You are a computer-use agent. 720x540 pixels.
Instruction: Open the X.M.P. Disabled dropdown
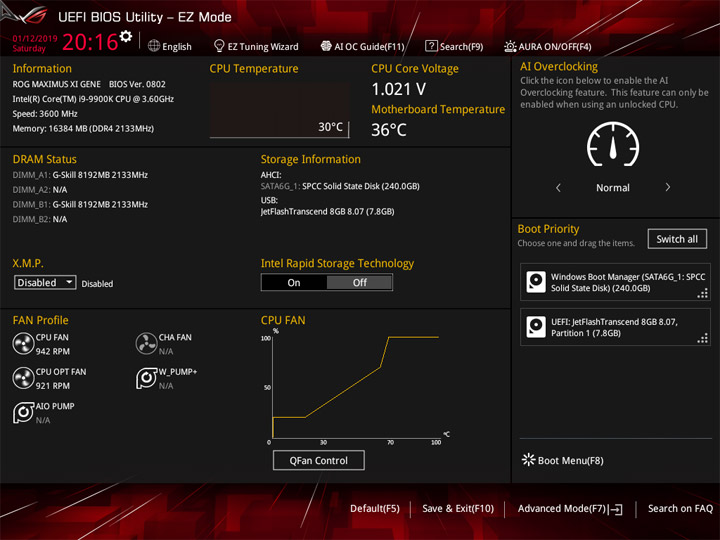(45, 282)
